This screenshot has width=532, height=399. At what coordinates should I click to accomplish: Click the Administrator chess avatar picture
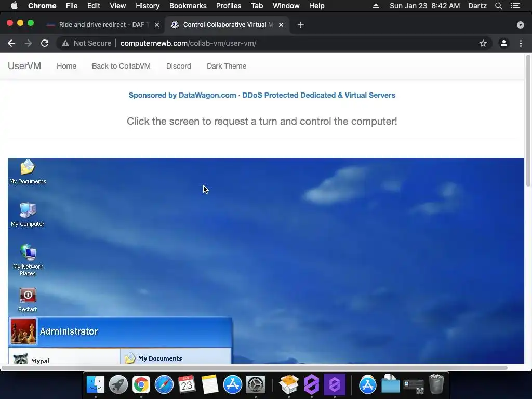23,331
